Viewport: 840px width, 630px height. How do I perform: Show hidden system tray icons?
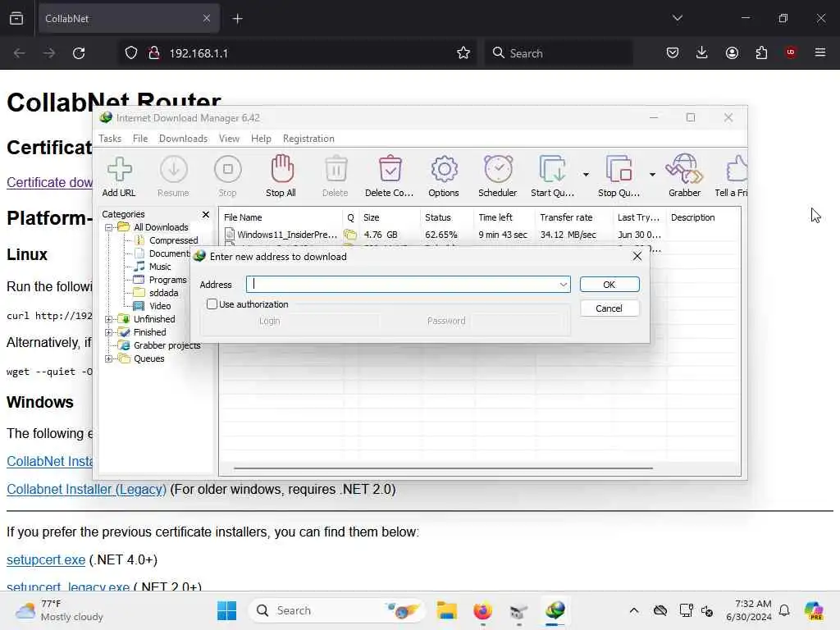tap(634, 610)
